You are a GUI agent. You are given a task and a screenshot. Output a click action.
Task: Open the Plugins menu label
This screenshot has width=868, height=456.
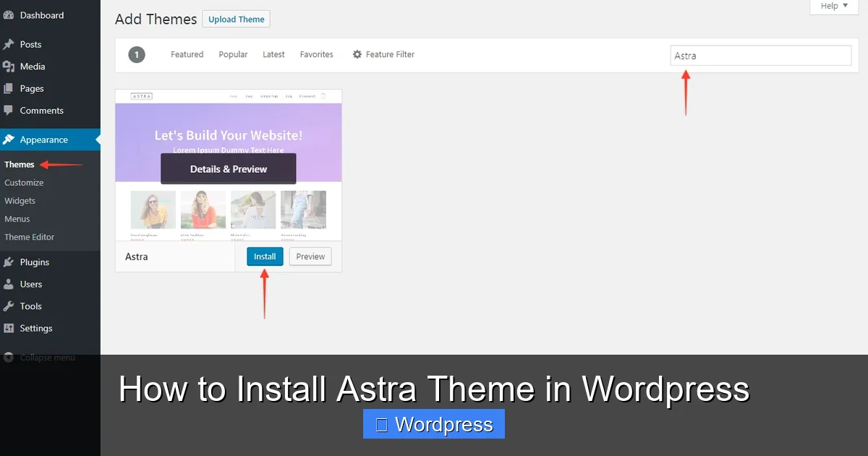[x=35, y=262]
